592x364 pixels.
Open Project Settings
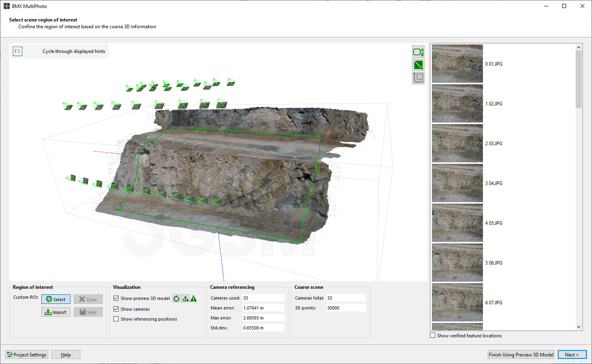(26, 355)
